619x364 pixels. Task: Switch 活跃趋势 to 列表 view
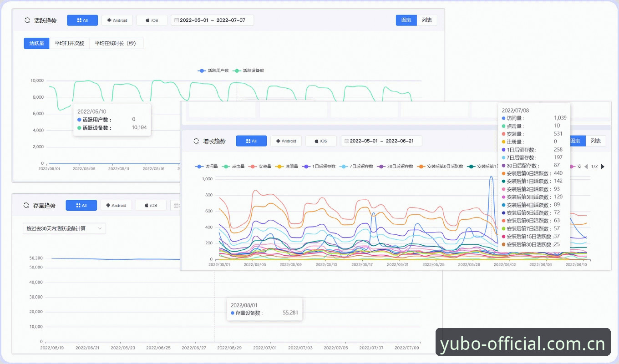(427, 20)
